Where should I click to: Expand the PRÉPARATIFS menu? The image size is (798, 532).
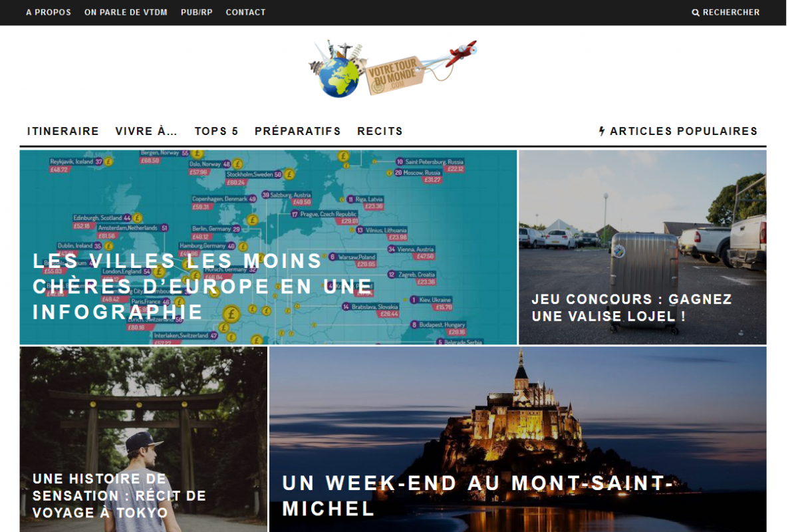point(298,131)
